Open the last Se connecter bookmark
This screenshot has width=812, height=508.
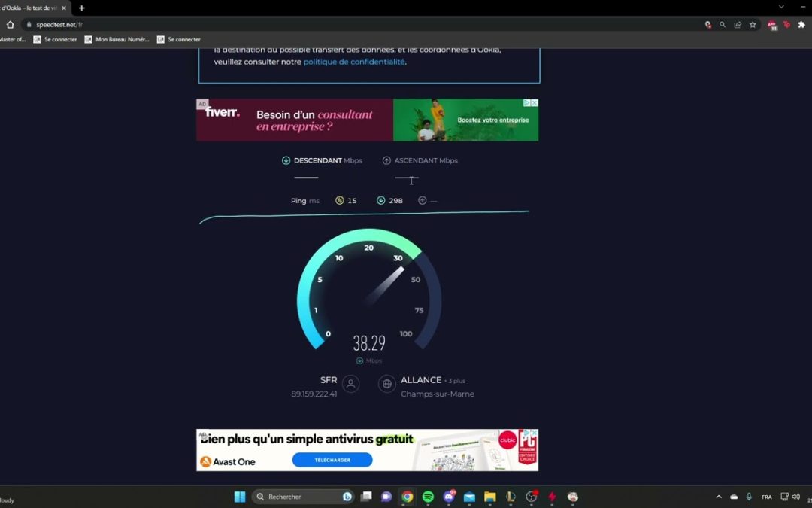[179, 39]
